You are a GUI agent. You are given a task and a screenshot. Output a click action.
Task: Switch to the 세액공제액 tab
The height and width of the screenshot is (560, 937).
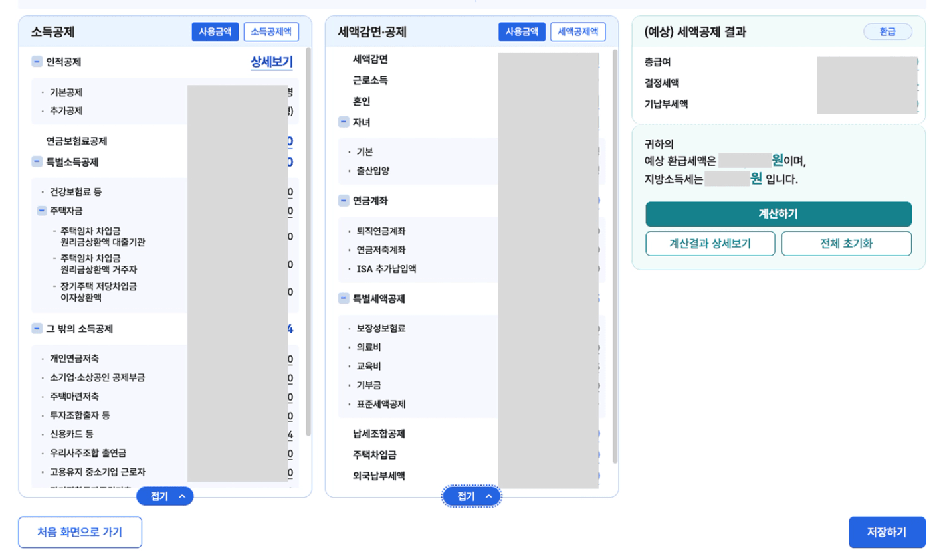[x=577, y=31]
